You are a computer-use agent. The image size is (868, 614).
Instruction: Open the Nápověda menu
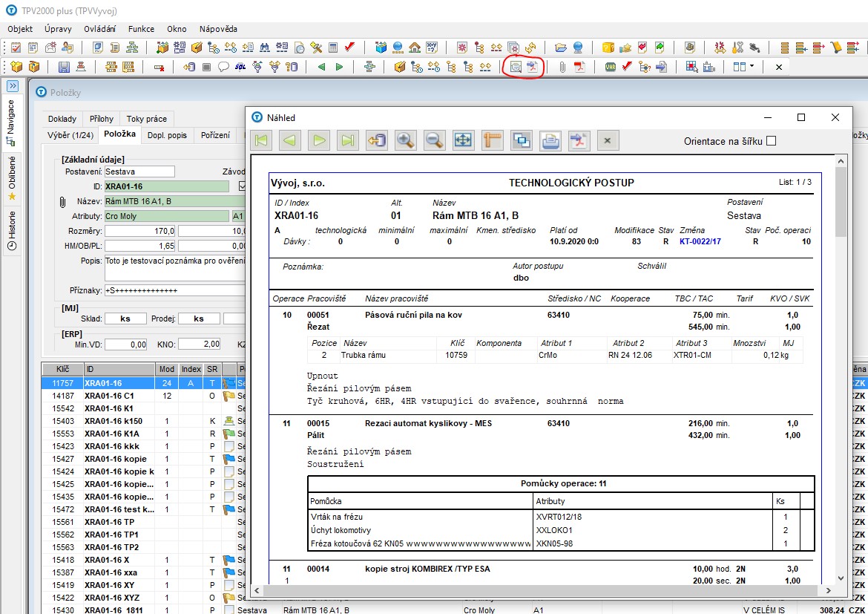218,29
